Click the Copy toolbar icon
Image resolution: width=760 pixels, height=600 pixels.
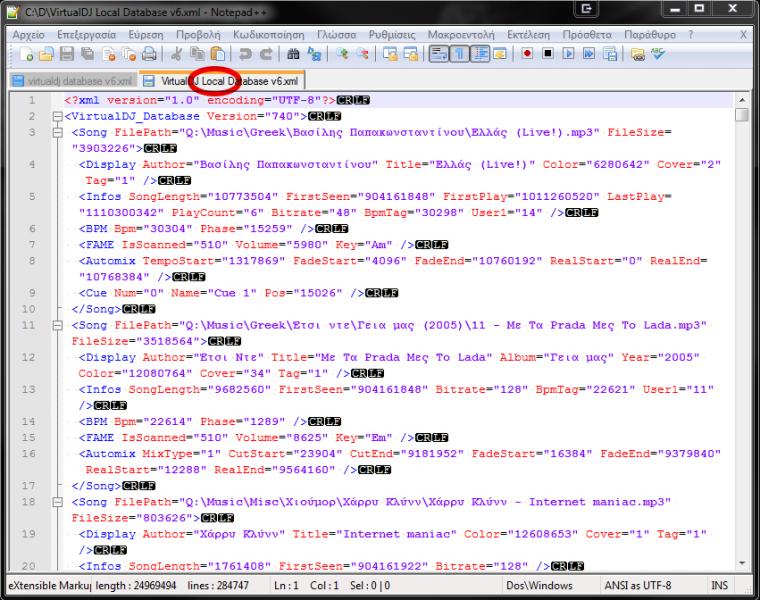(197, 54)
